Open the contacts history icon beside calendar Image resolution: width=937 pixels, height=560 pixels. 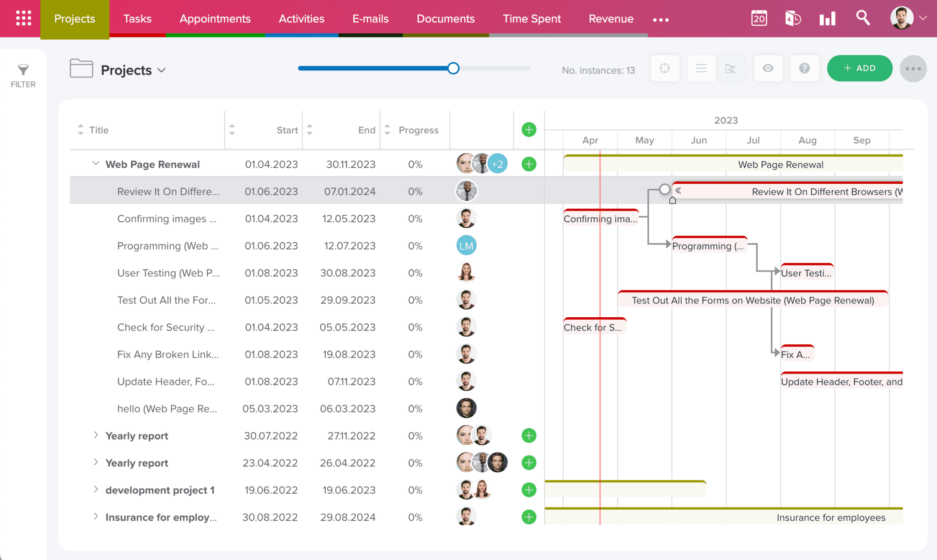[793, 19]
